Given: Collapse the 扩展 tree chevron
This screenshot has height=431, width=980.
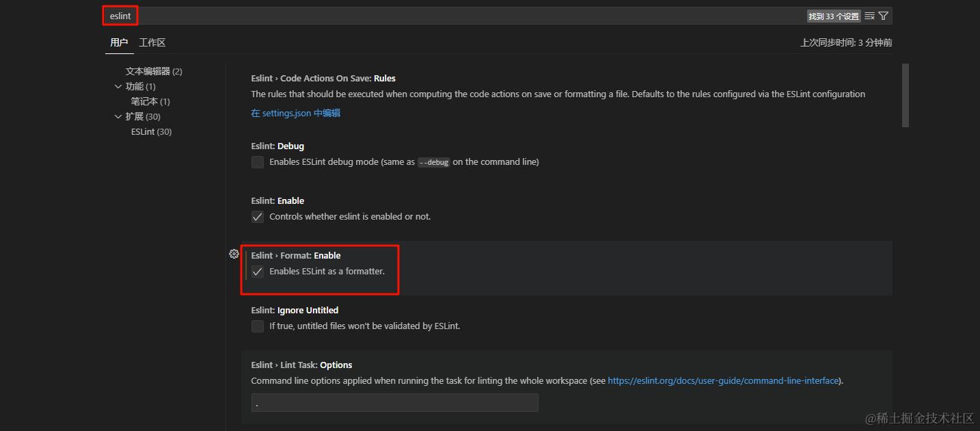Looking at the screenshot, I should point(118,116).
